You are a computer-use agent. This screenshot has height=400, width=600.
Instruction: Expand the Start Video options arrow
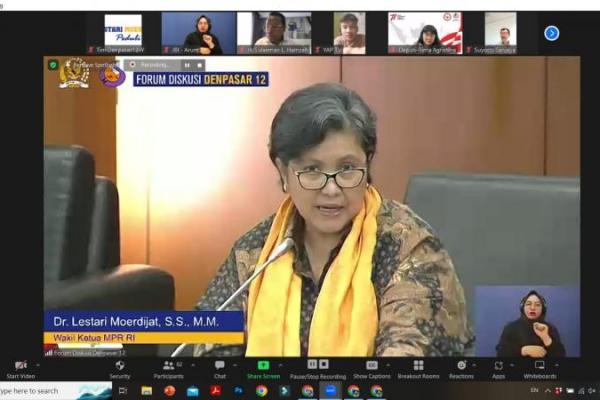(x=37, y=363)
